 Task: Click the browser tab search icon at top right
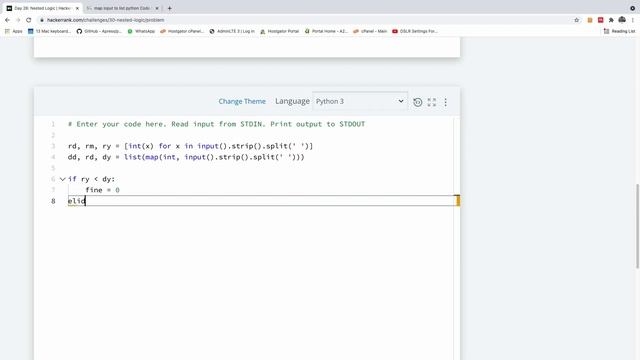(633, 8)
